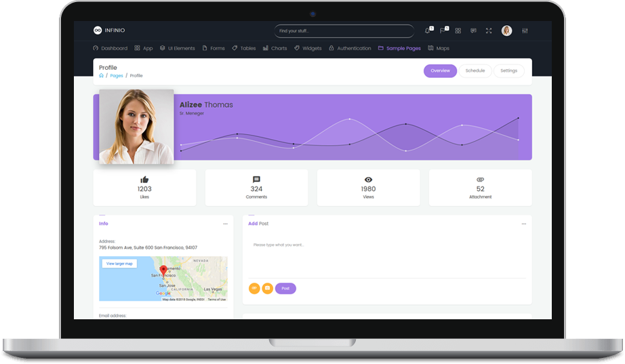This screenshot has height=364, width=625.
Task: Open the apps grid icon
Action: [x=458, y=31]
